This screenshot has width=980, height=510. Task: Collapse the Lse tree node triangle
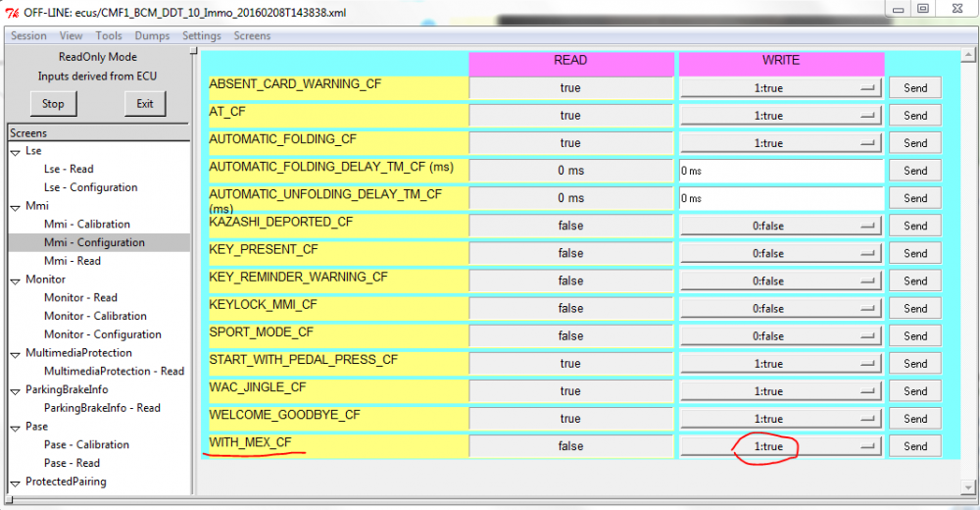tap(15, 152)
